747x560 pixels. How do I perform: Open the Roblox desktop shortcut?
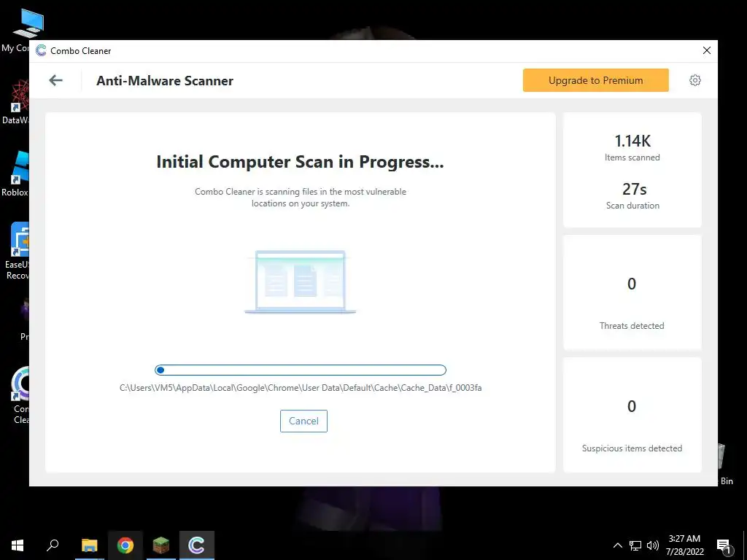click(x=16, y=174)
